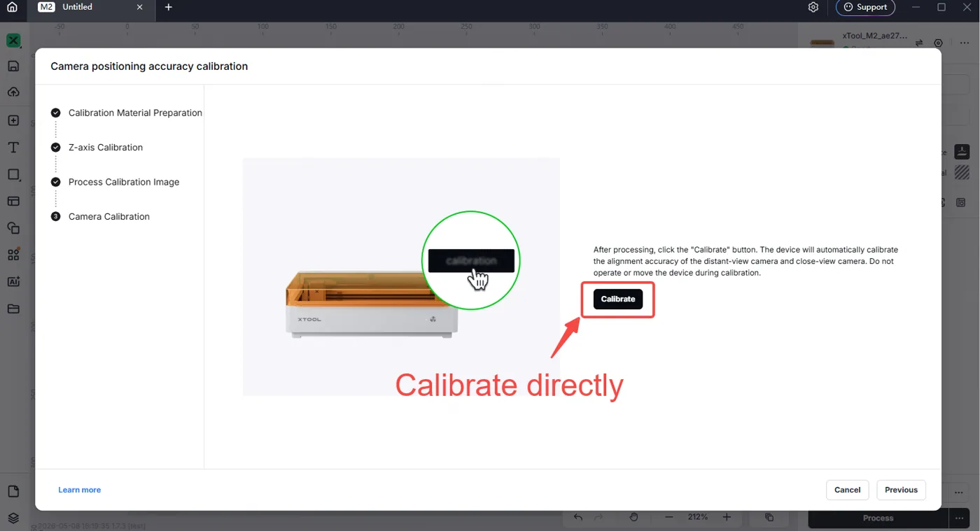This screenshot has width=980, height=531.
Task: Click the framing icon in right panel
Action: pos(960,202)
